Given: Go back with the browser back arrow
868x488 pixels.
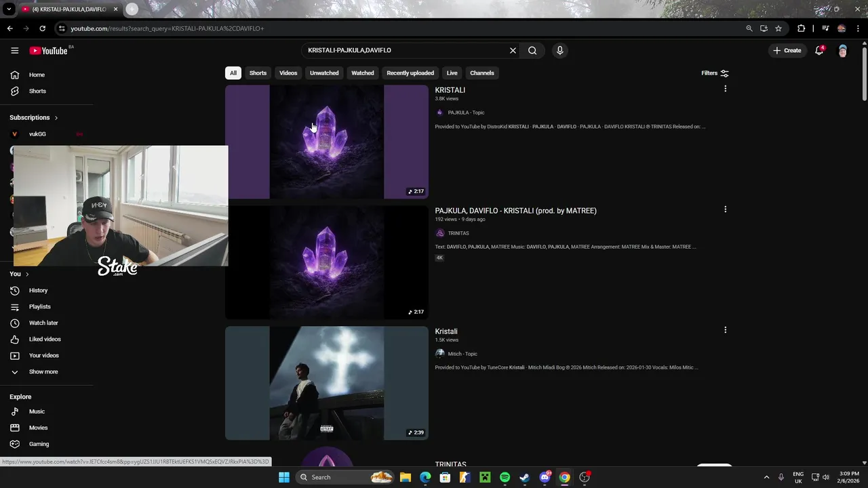Looking at the screenshot, I should click(9, 28).
